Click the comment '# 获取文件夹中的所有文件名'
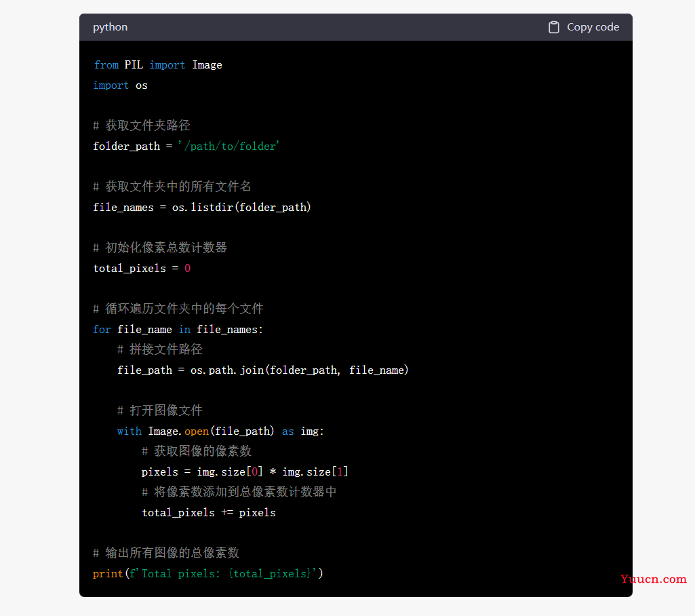The width and height of the screenshot is (695, 616). pyautogui.click(x=172, y=187)
